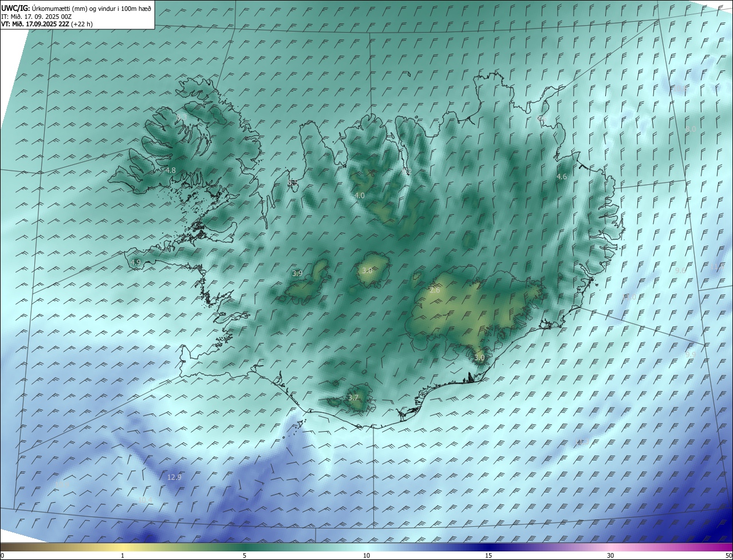The height and width of the screenshot is (560, 733).
Task: Click the 4.9 value label on the map
Action: [136, 262]
